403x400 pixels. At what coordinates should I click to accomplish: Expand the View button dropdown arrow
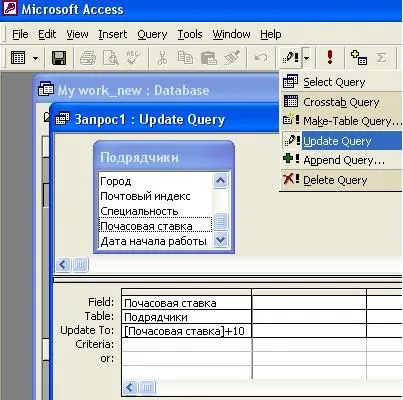pos(35,58)
